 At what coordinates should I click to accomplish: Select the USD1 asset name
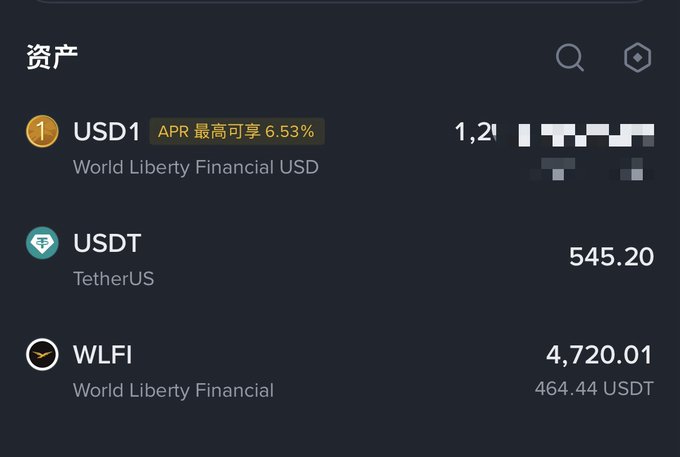107,131
